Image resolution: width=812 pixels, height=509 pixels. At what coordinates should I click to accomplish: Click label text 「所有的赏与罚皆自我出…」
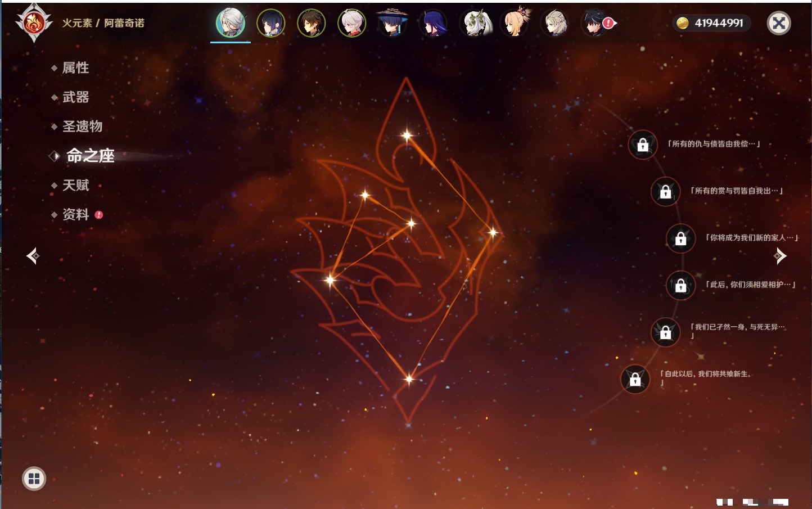tap(737, 191)
